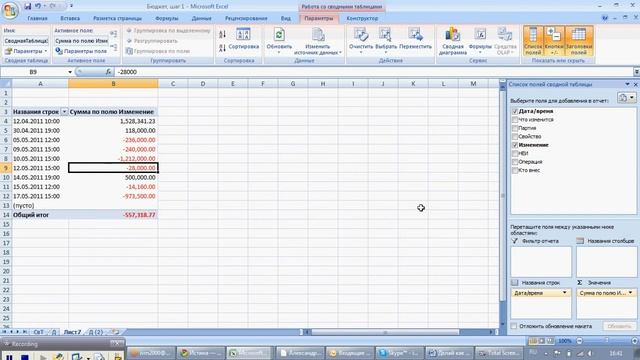Check the Кто внес field checkbox
640x360 pixels.
tap(515, 170)
